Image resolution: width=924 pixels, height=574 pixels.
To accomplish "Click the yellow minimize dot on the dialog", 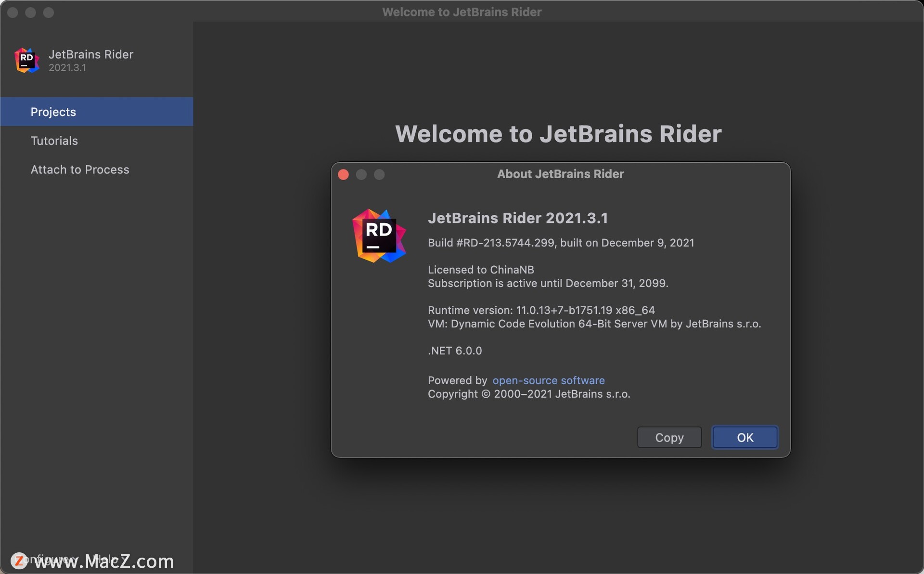I will coord(361,174).
